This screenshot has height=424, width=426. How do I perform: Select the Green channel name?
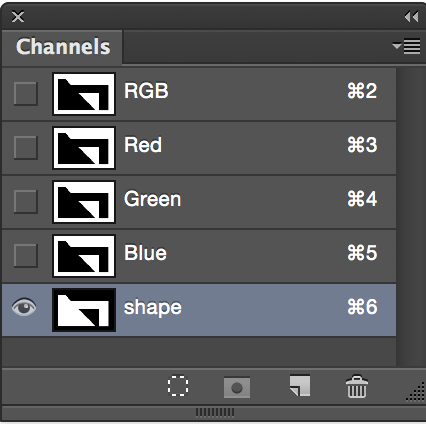pyautogui.click(x=153, y=199)
